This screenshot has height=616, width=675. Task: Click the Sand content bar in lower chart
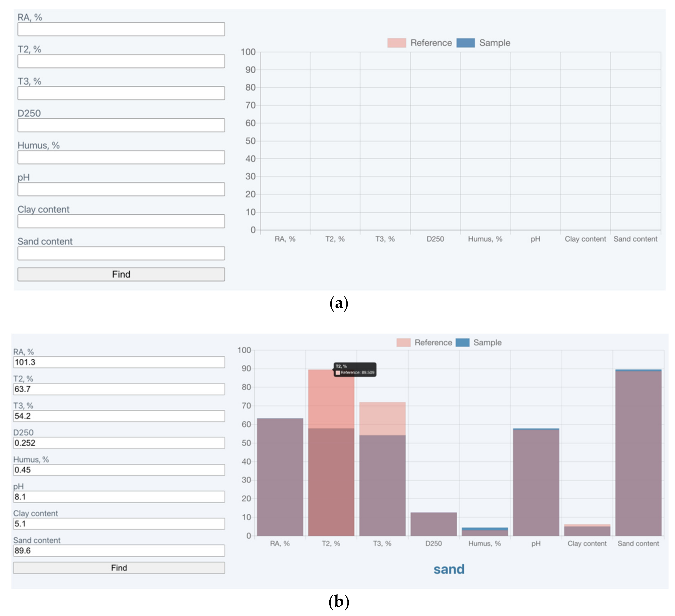coord(638,452)
